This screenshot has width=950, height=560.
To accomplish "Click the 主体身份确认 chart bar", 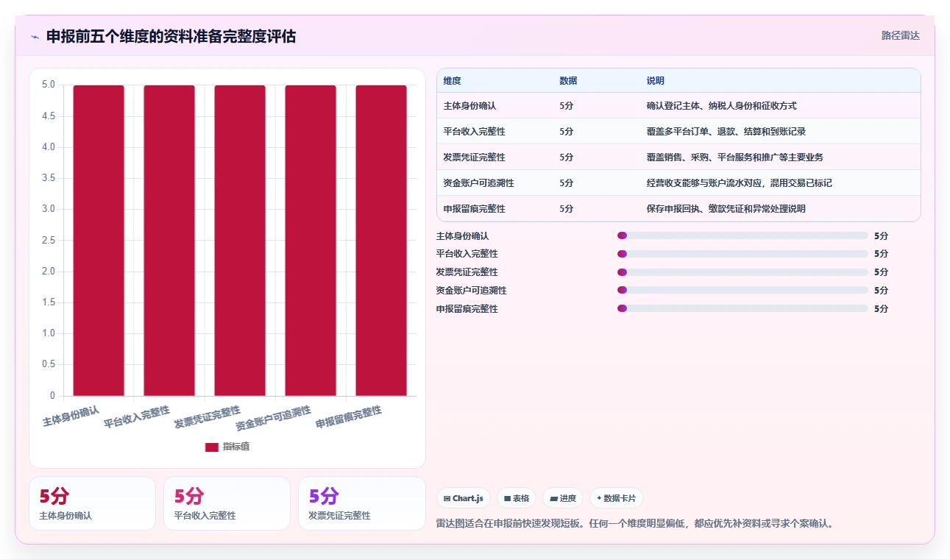I will click(x=99, y=241).
